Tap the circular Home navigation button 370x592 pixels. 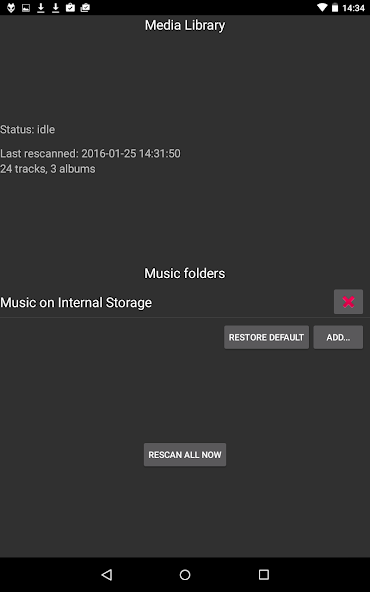click(x=185, y=575)
